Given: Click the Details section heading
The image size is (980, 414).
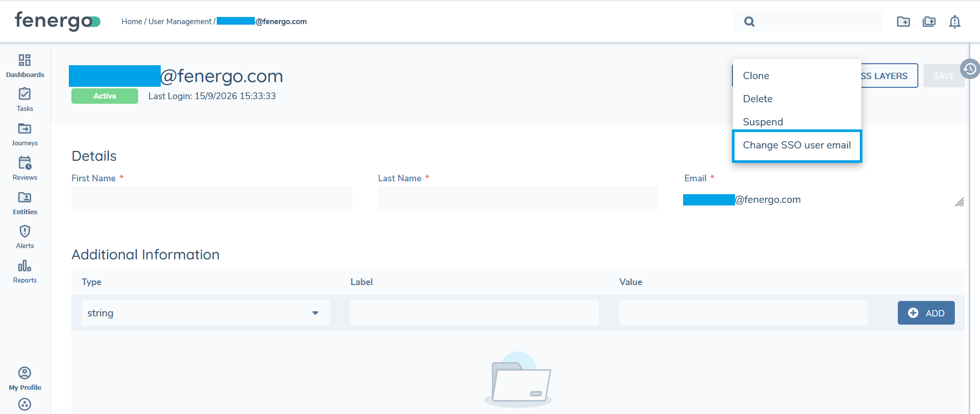Looking at the screenshot, I should point(94,156).
